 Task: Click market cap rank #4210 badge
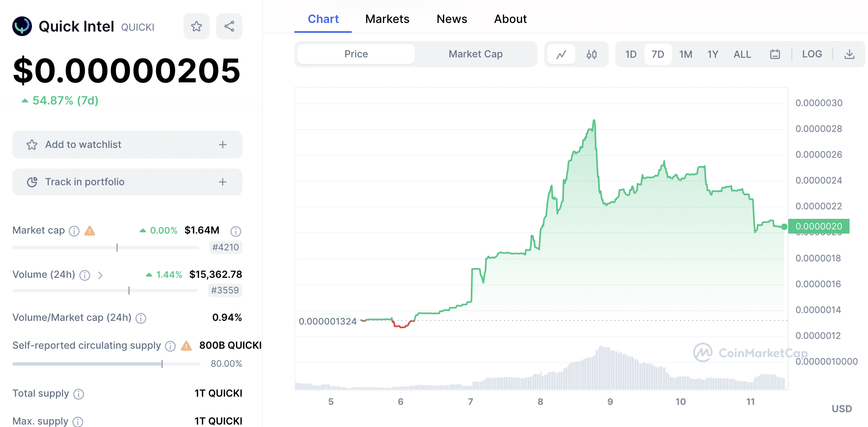[x=226, y=247]
